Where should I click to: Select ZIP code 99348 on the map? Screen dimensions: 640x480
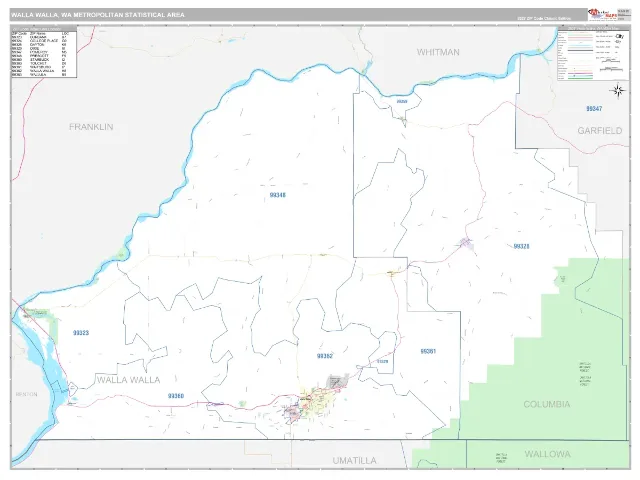[278, 195]
